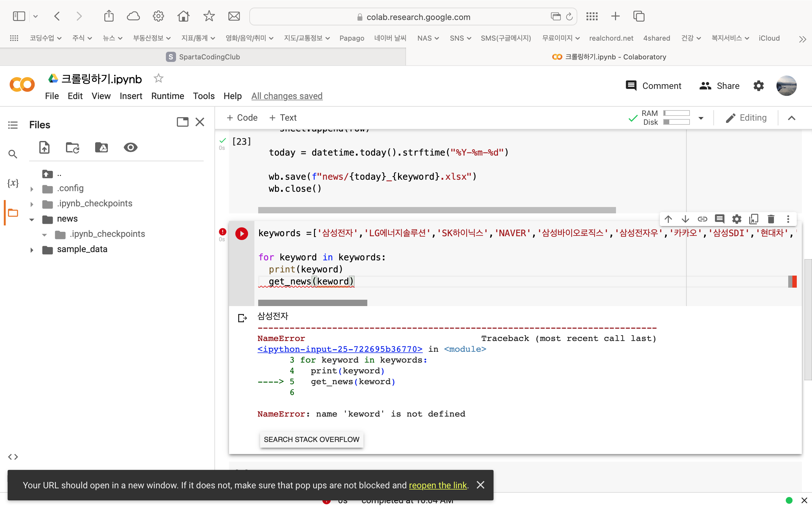The width and height of the screenshot is (812, 508).
Task: Open the Insert menu
Action: (131, 96)
